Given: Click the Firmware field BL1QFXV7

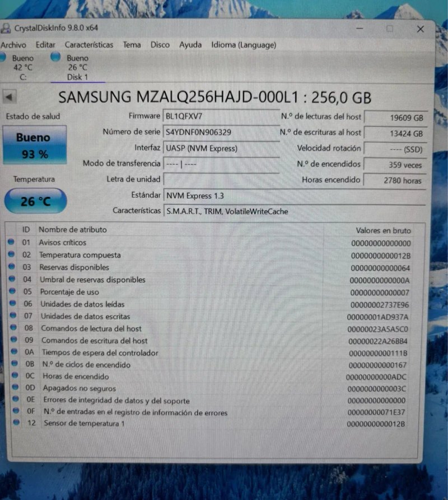Looking at the screenshot, I should coord(221,116).
